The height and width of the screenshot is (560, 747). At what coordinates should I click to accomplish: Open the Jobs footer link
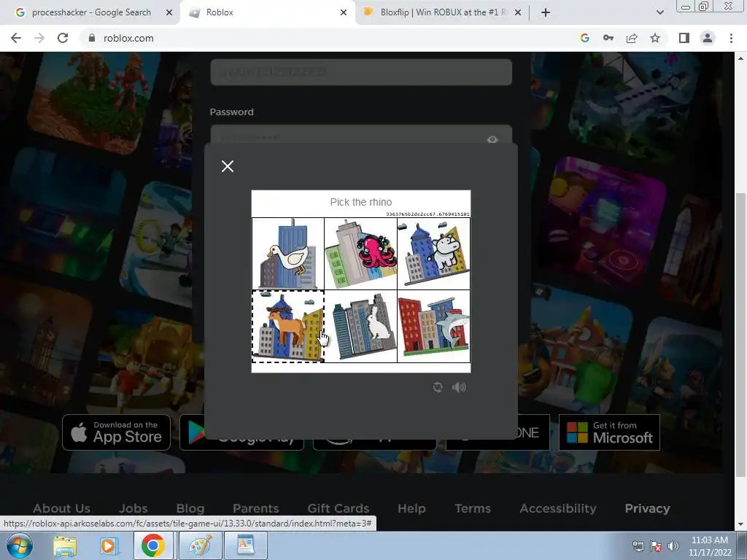click(133, 508)
